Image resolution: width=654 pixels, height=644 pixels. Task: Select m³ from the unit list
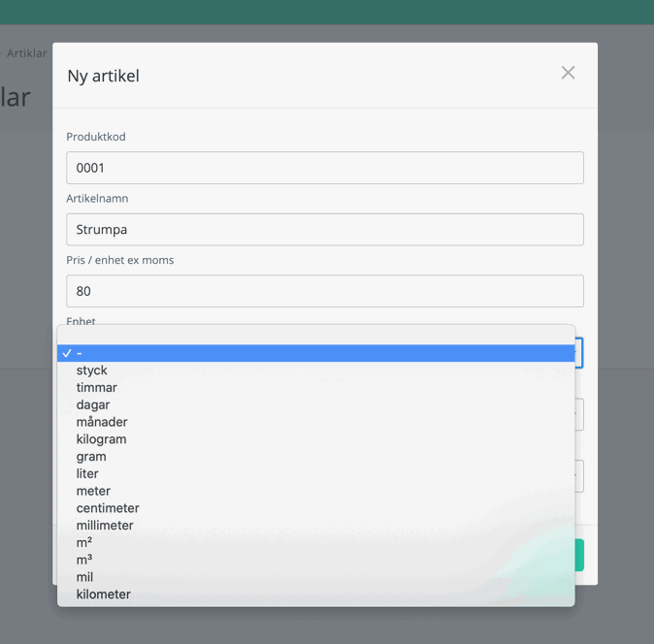point(84,560)
